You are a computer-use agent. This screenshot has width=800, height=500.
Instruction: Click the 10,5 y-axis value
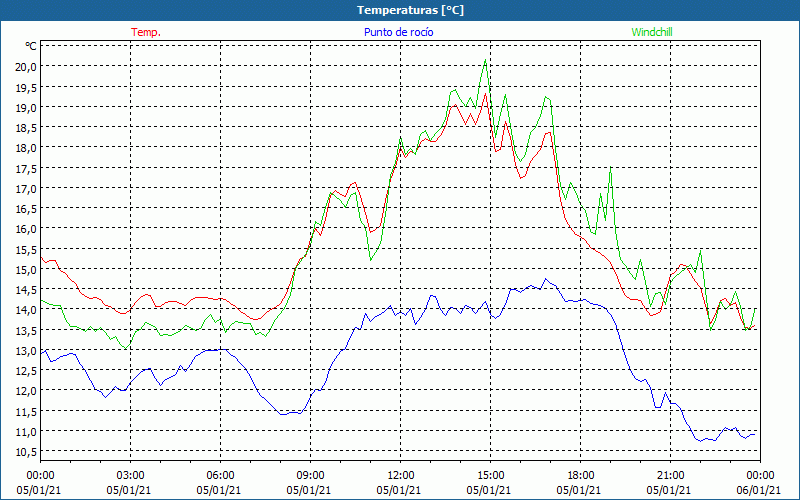point(27,452)
